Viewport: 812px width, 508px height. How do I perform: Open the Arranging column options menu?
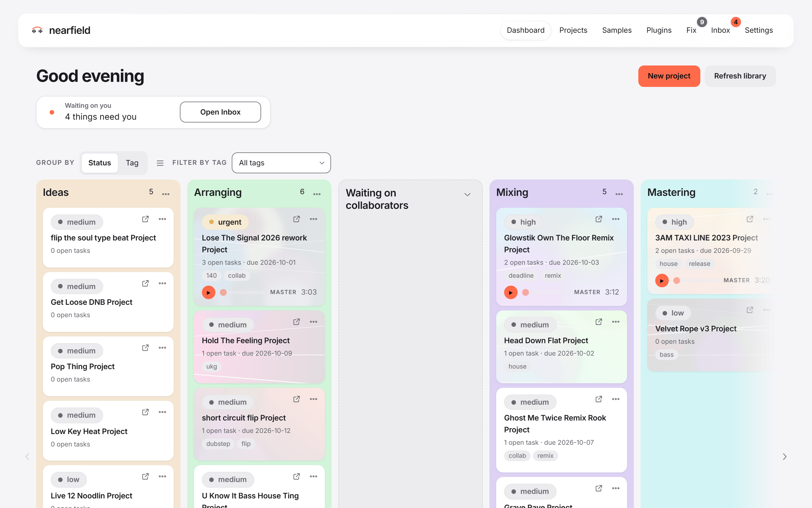pos(317,194)
